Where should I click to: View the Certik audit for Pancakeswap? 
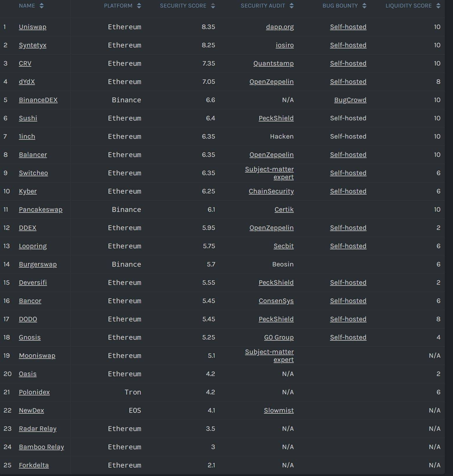[284, 209]
